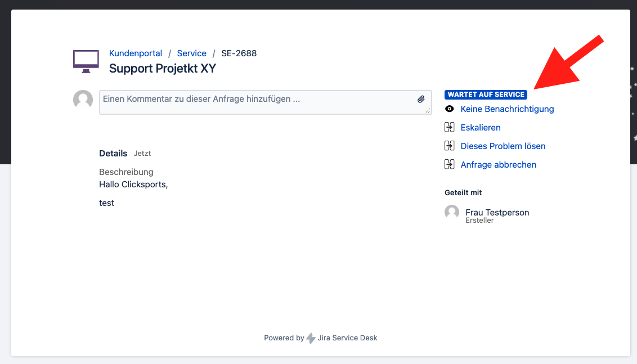Viewport: 637px width, 364px height.
Task: Click the Frau Testperson name
Action: coord(497,213)
